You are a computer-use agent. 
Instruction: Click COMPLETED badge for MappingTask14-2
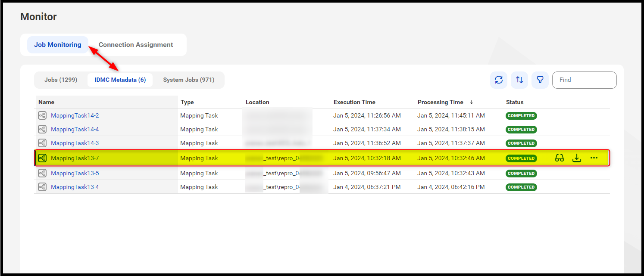point(521,115)
